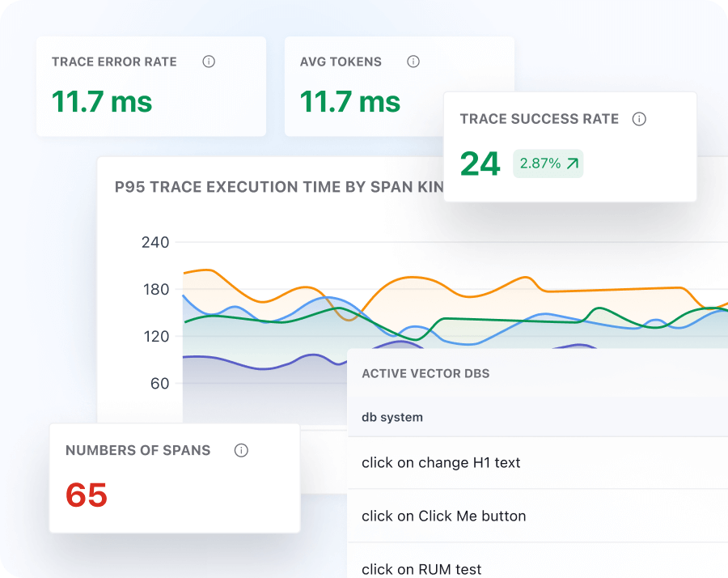Click the 2.87% increase badge
This screenshot has height=578, width=728.
pos(548,164)
